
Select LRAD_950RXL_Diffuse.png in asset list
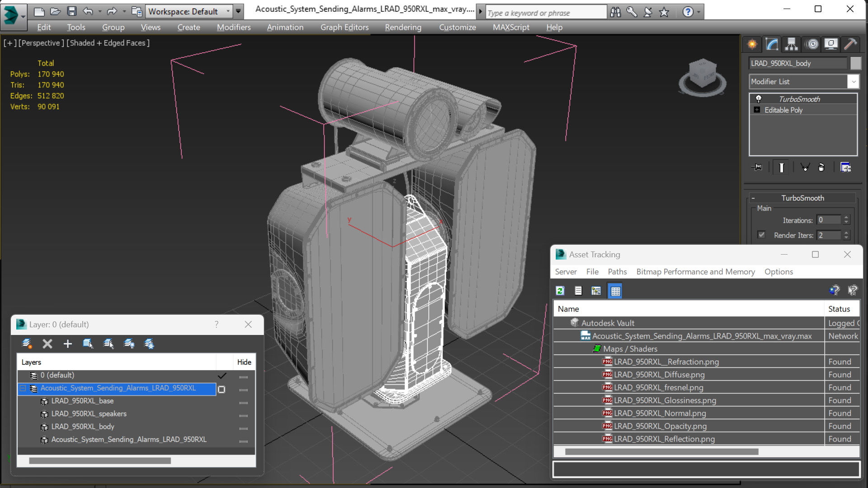[x=659, y=375]
